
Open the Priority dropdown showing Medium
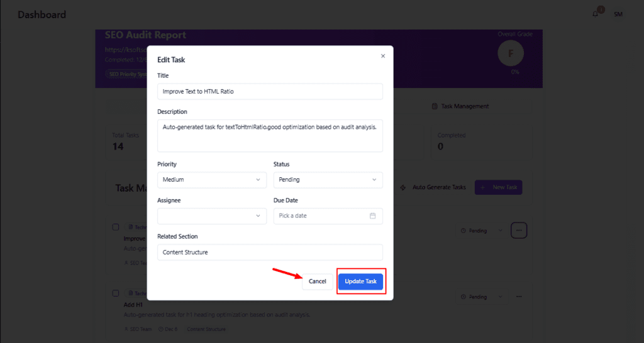(x=211, y=180)
